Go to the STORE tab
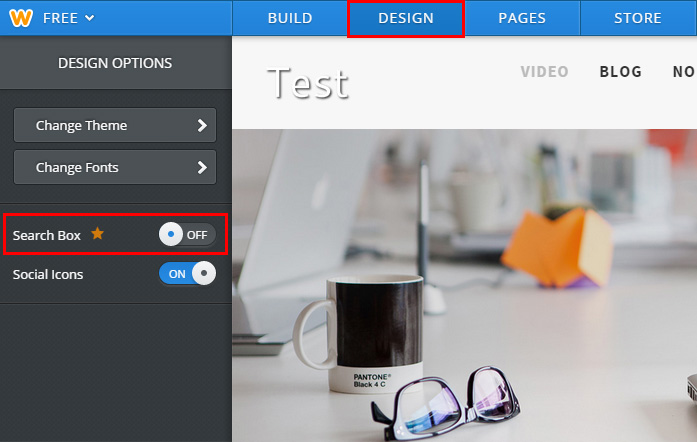Image resolution: width=697 pixels, height=442 pixels. coord(638,18)
